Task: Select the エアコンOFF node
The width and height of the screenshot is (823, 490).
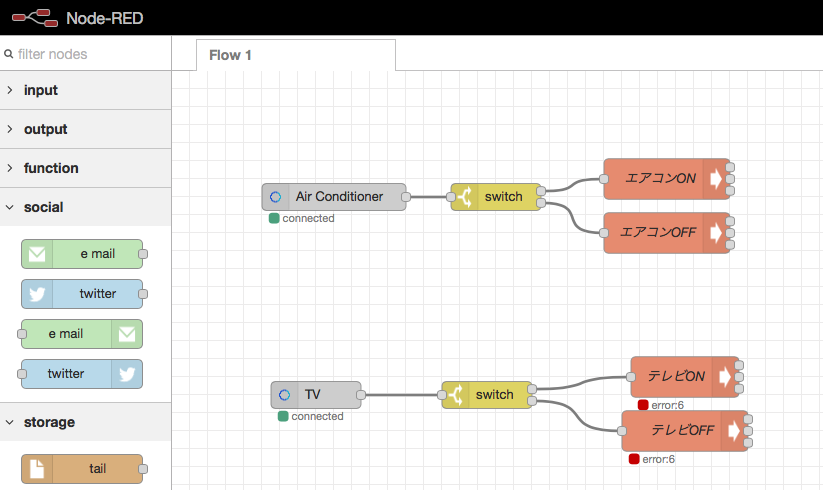Action: click(667, 233)
